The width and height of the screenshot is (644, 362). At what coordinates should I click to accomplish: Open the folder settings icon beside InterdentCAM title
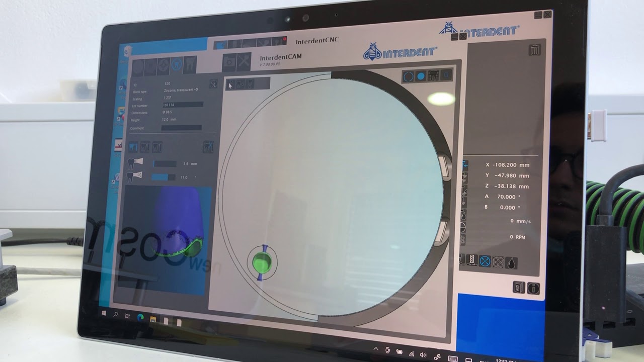click(230, 62)
